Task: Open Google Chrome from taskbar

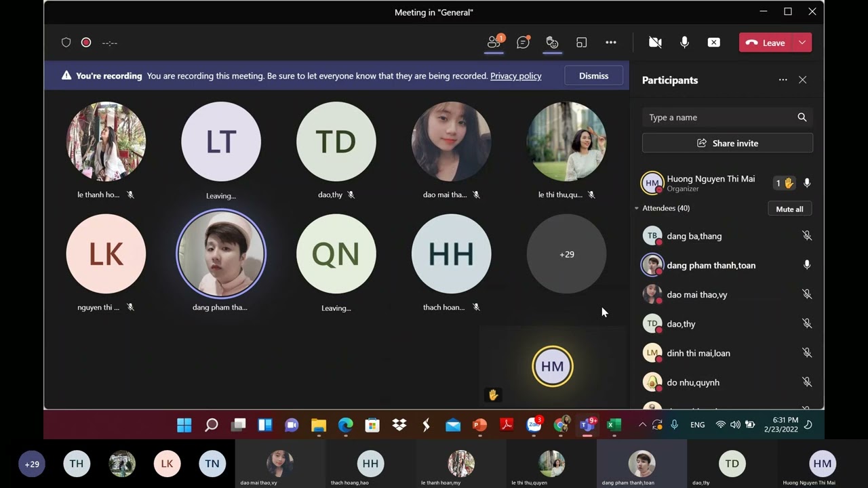Action: tap(561, 425)
